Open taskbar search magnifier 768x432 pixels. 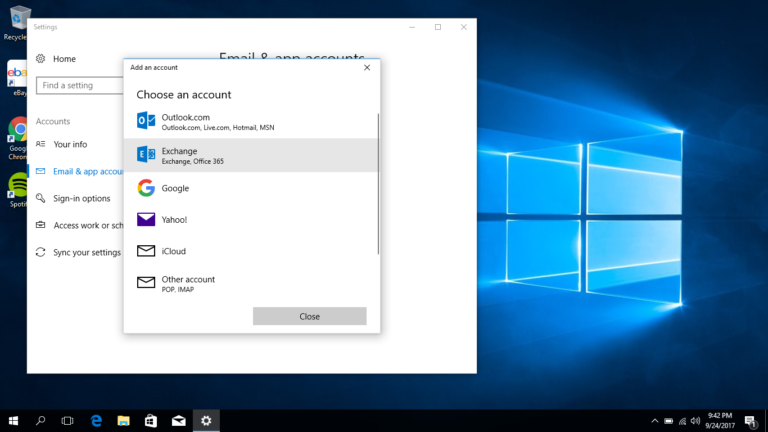click(x=41, y=421)
